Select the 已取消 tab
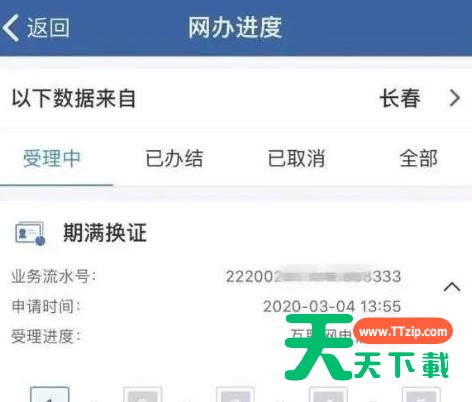472x402 pixels. point(296,158)
